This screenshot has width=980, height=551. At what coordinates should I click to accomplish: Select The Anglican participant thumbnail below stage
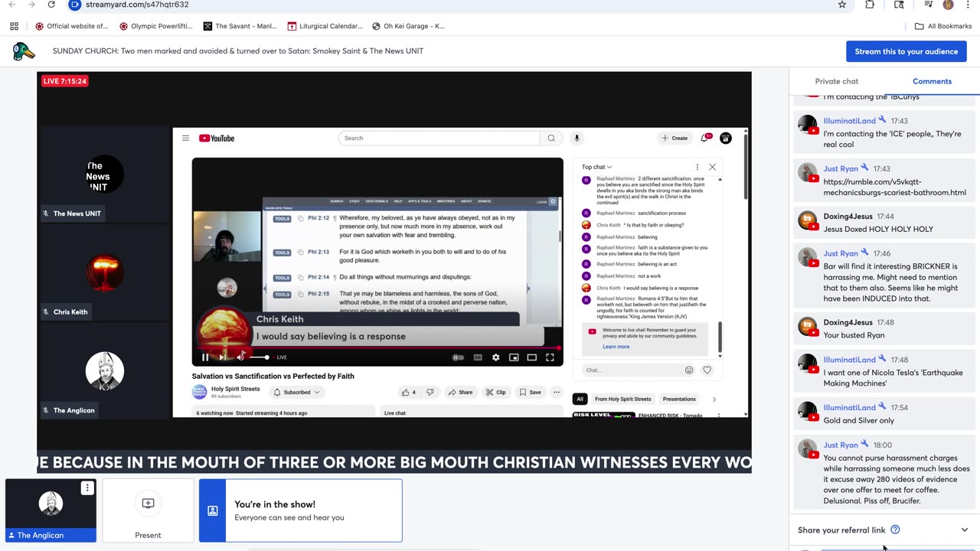(x=51, y=510)
